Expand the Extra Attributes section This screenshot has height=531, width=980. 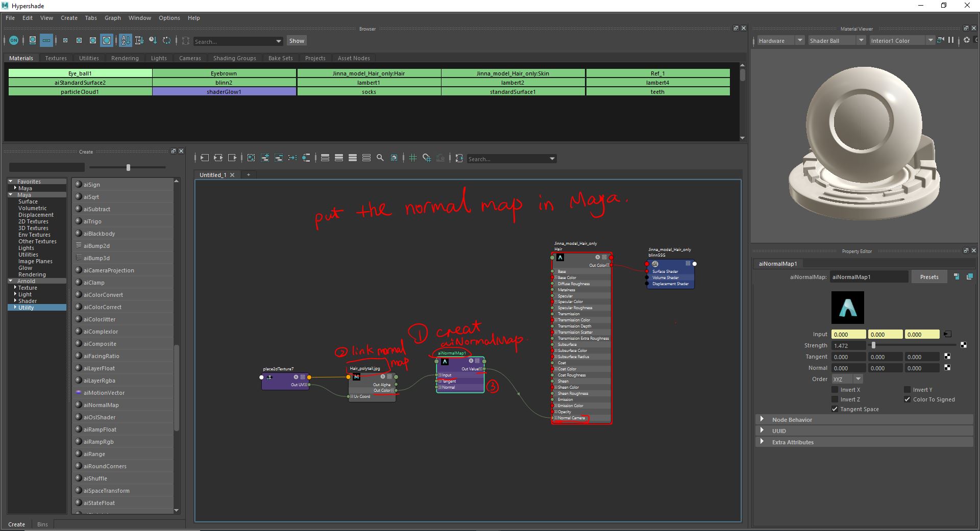point(864,442)
